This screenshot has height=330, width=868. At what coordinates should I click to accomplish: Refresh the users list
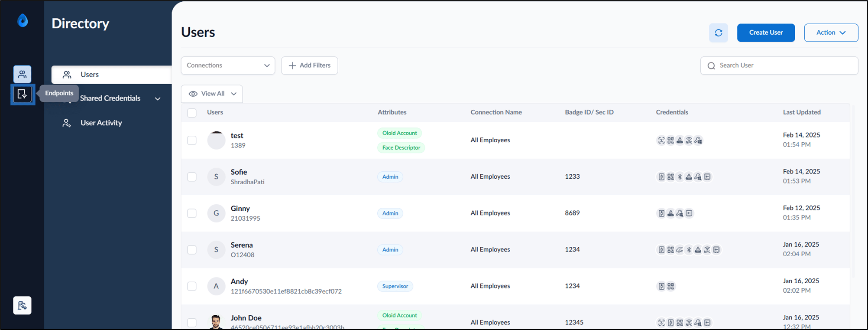[719, 33]
